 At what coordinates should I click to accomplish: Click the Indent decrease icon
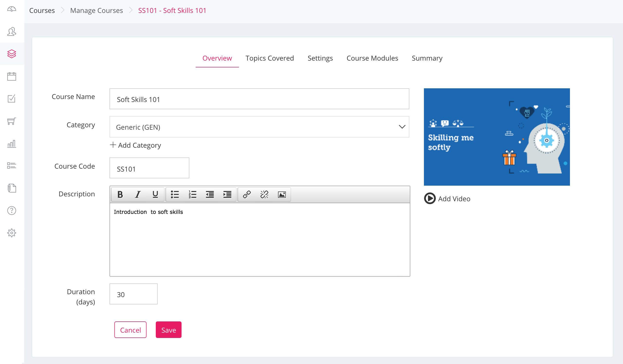tap(210, 194)
